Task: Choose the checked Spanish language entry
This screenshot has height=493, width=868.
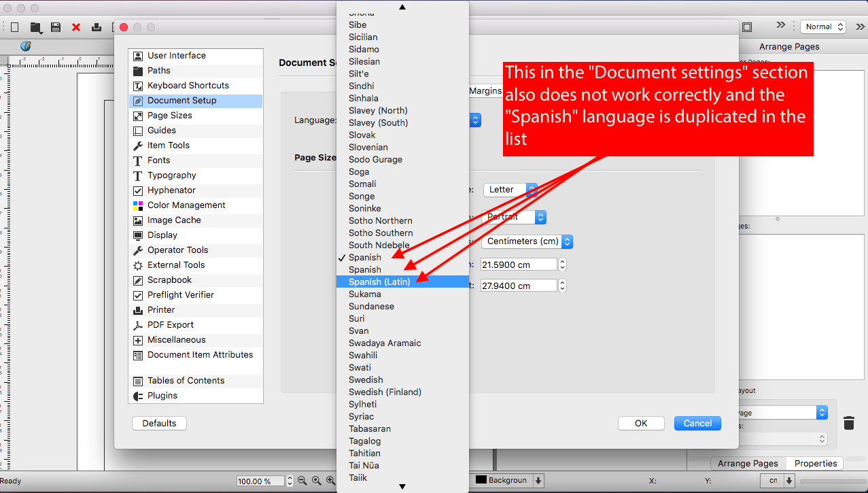Action: tap(365, 257)
